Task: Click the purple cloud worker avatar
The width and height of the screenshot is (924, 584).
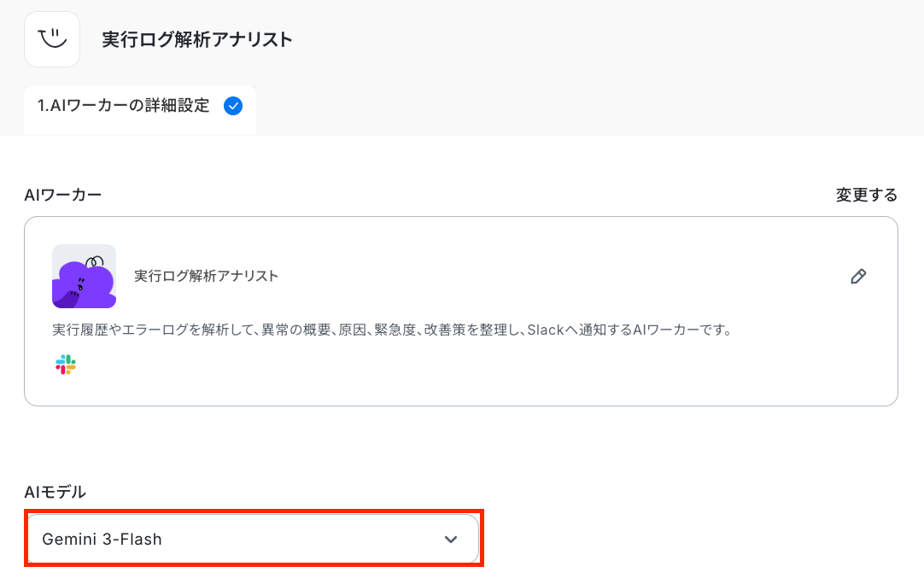Action: [84, 276]
